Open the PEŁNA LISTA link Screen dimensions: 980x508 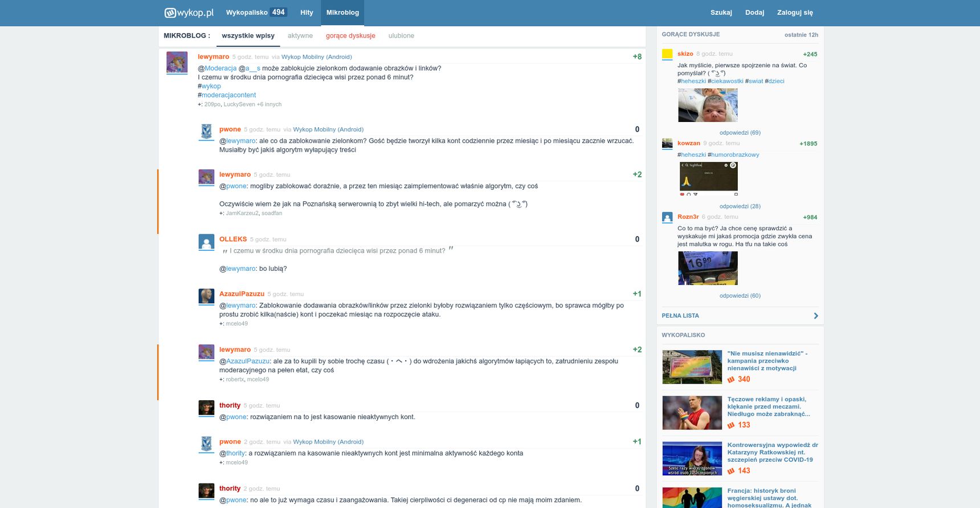(x=680, y=316)
